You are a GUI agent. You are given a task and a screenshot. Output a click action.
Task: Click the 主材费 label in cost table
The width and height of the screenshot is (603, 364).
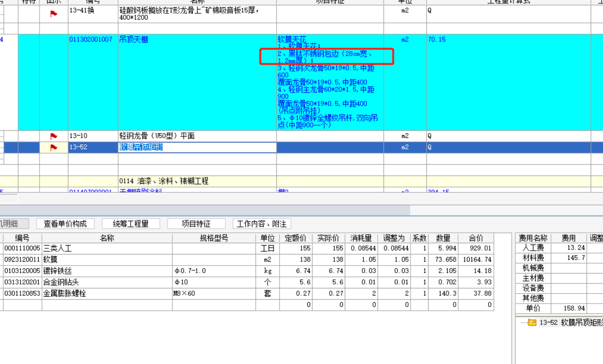533,278
